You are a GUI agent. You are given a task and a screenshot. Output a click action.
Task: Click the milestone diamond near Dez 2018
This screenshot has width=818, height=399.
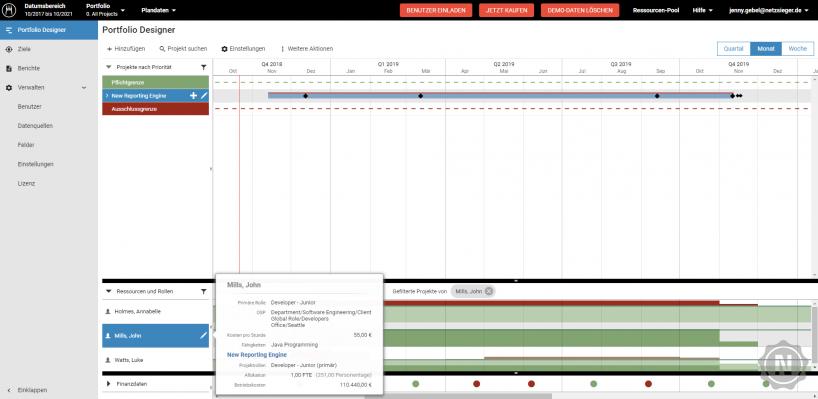(306, 96)
